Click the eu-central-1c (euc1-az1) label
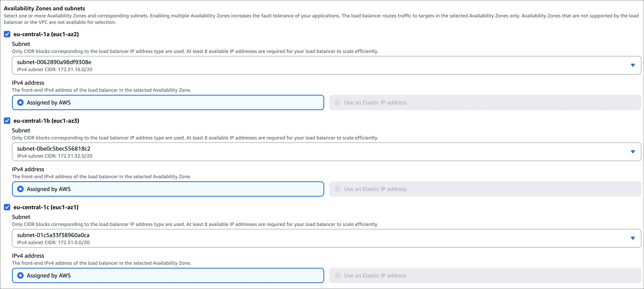The height and width of the screenshot is (289, 644). [x=46, y=207]
